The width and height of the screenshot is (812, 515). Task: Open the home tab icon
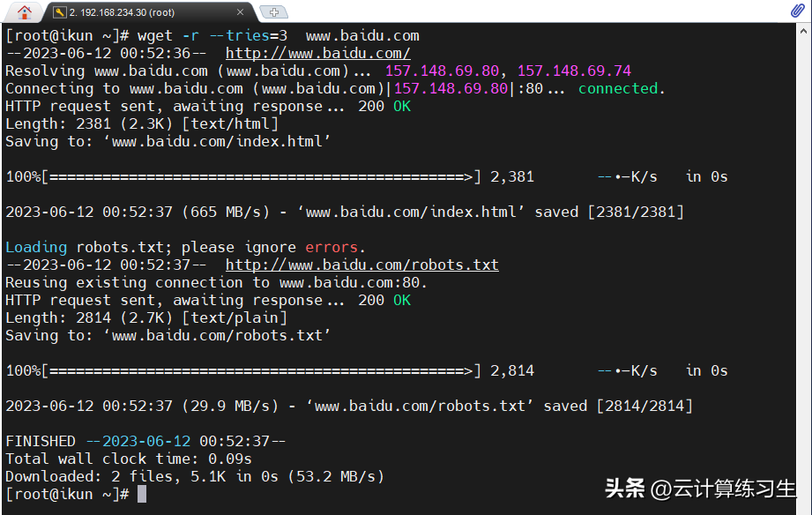point(24,11)
